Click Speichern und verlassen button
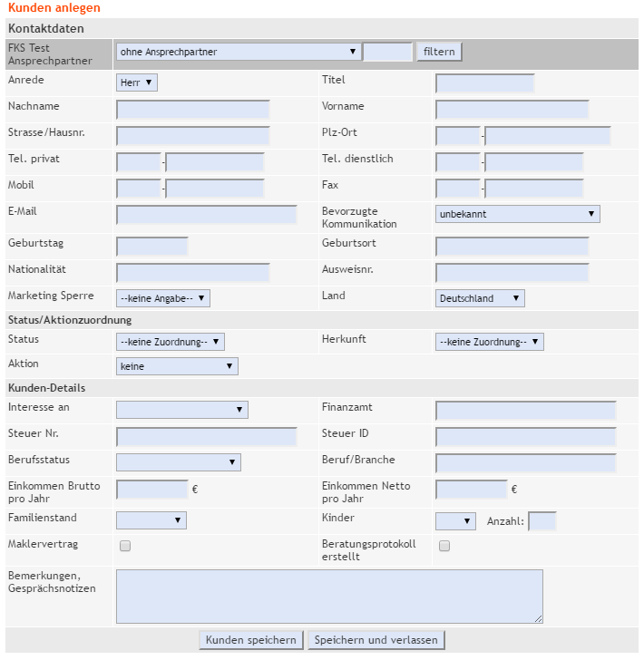The image size is (644, 660). 376,640
